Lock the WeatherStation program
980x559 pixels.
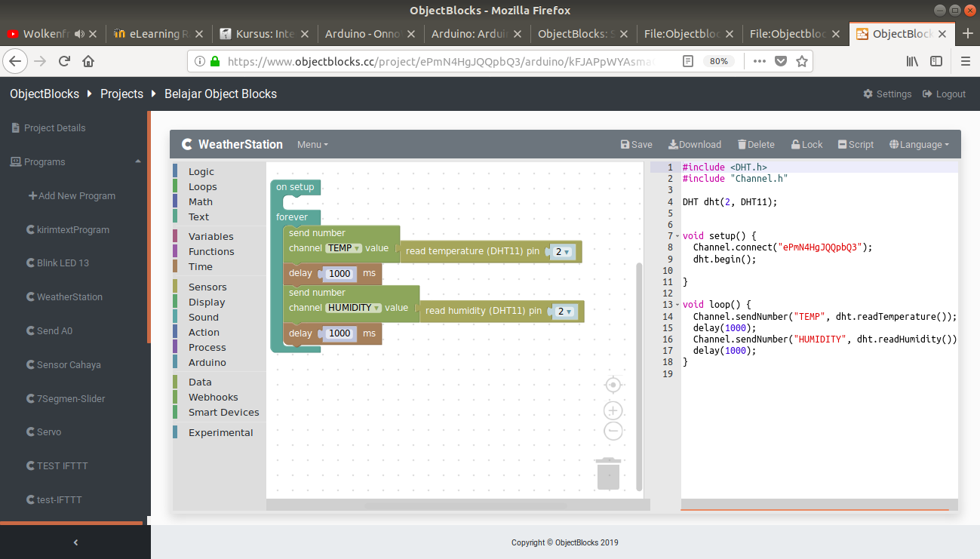806,145
